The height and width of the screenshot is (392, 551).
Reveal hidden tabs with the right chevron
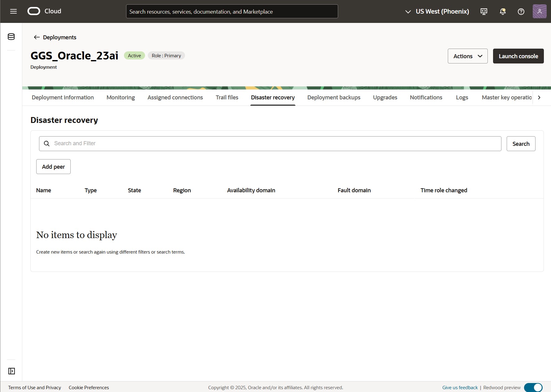click(x=539, y=97)
